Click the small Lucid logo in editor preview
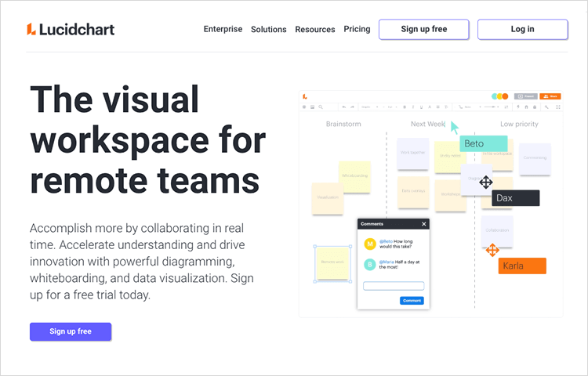 coord(305,96)
